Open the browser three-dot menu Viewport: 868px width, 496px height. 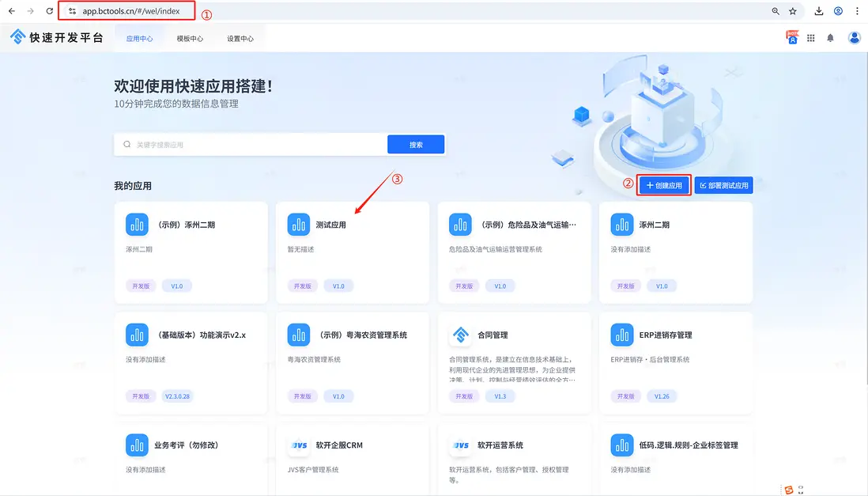point(857,11)
